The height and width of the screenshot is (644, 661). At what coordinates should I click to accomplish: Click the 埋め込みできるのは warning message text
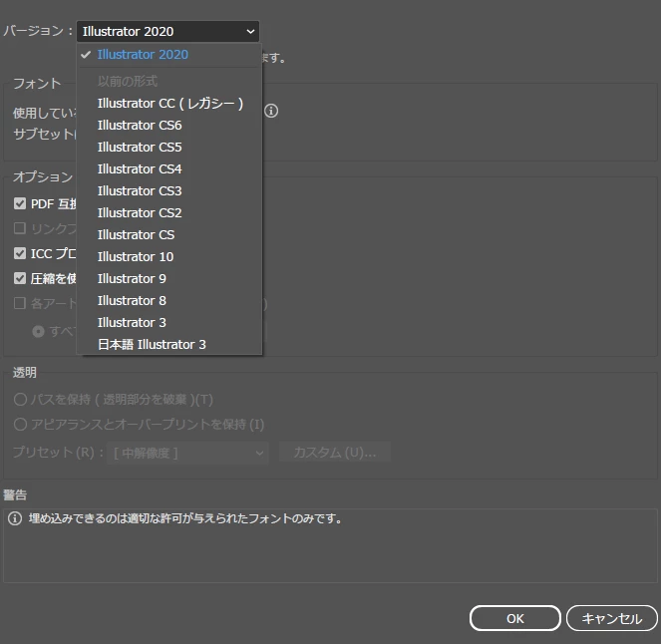point(185,518)
